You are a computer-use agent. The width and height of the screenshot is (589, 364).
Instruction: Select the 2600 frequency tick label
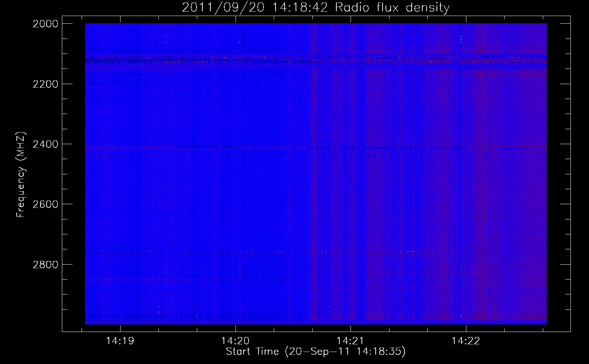(46, 204)
